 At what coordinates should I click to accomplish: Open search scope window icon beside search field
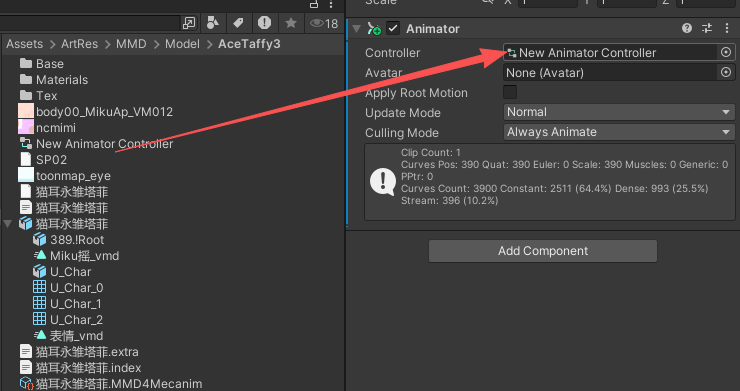[x=189, y=23]
